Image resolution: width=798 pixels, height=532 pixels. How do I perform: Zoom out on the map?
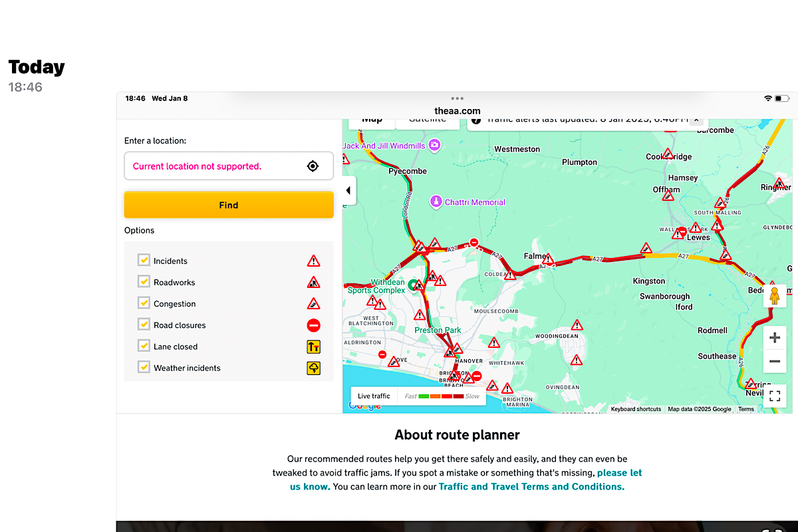[775, 361]
